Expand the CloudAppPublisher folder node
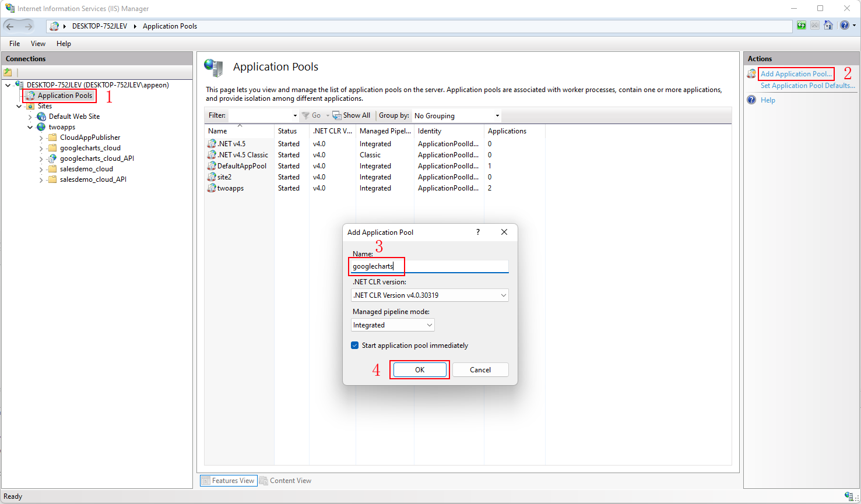Viewport: 861px width, 504px height. (x=41, y=138)
